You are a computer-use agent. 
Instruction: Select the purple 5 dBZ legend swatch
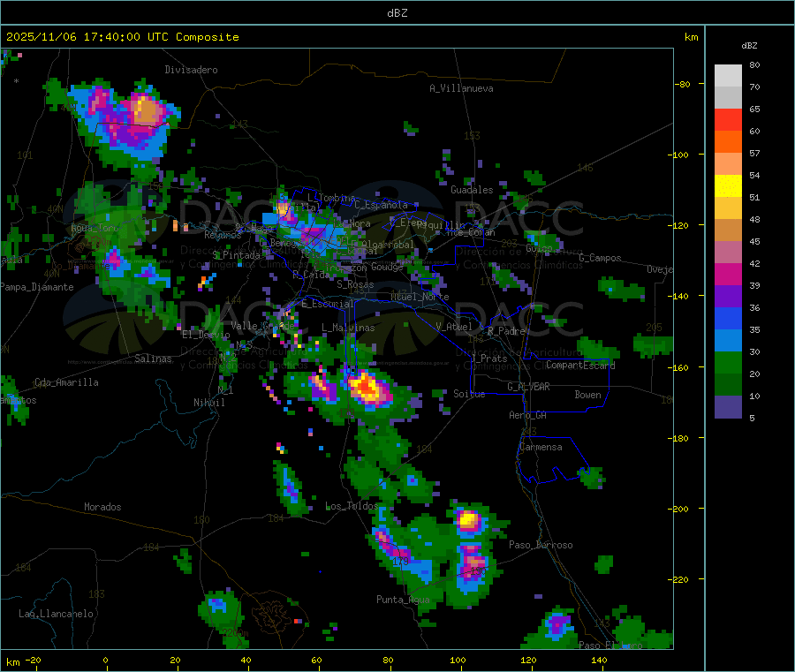728,407
